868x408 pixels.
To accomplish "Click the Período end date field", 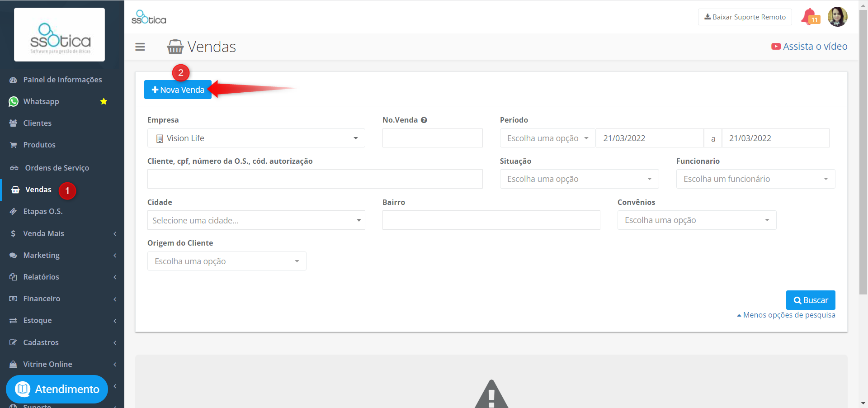I will [x=776, y=138].
